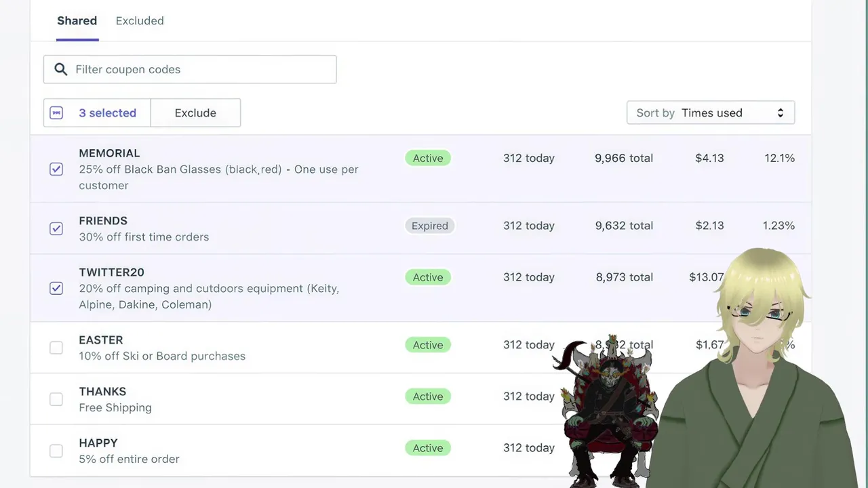Viewport: 868px width, 488px height.
Task: Open the Sort by Times used dropdown
Action: [710, 113]
